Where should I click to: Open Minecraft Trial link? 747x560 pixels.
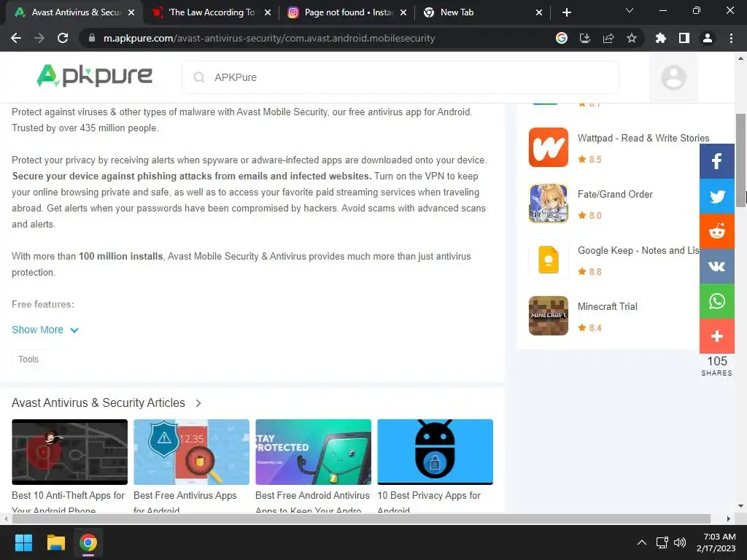(608, 307)
